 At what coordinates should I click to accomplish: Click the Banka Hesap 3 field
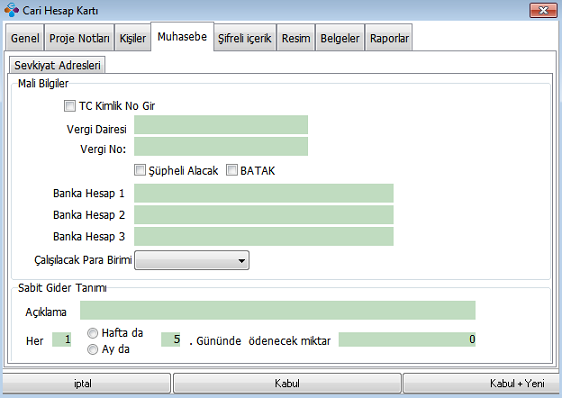(x=264, y=236)
